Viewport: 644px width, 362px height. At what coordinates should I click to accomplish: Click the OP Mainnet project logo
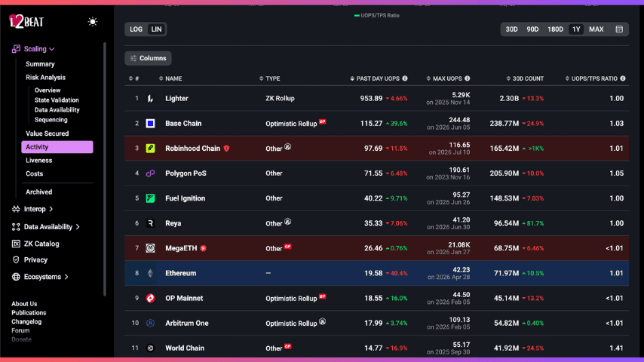(150, 299)
